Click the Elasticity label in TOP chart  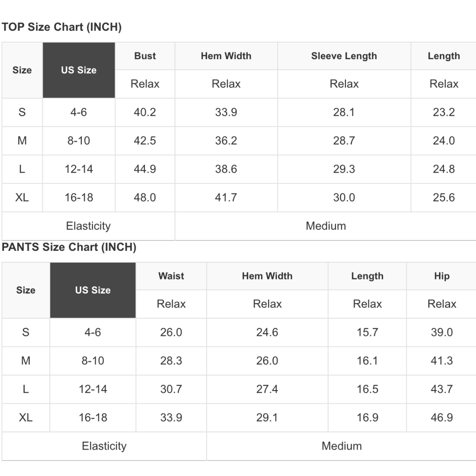[x=88, y=226]
